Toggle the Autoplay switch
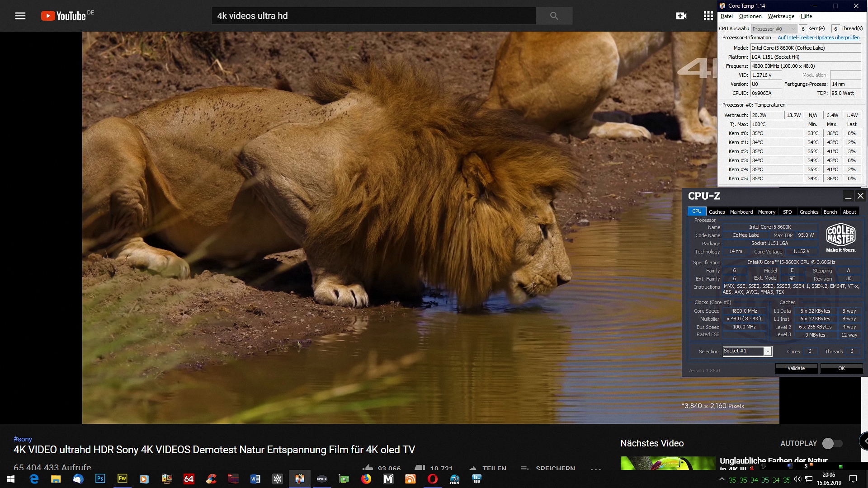 click(x=832, y=443)
